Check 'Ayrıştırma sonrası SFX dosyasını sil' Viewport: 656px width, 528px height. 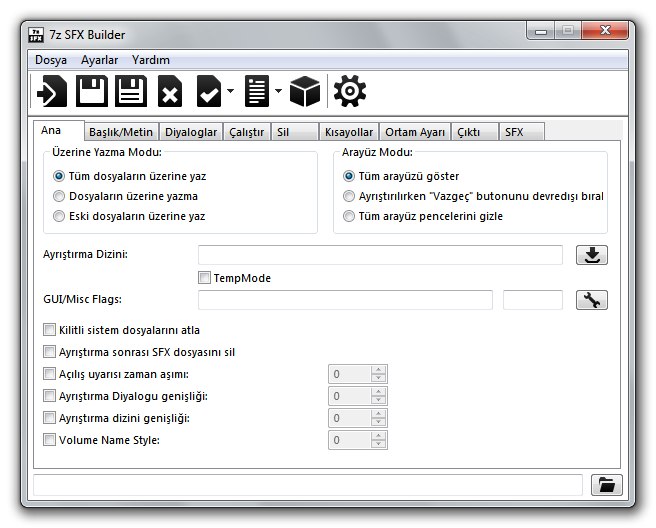49,352
